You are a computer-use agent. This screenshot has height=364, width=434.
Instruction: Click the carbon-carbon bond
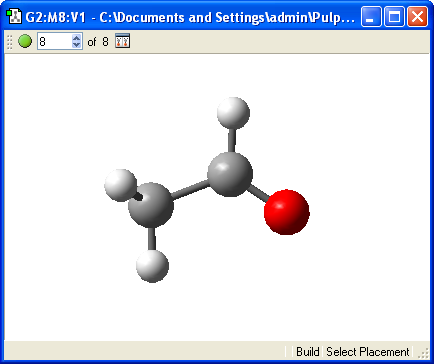tap(190, 190)
